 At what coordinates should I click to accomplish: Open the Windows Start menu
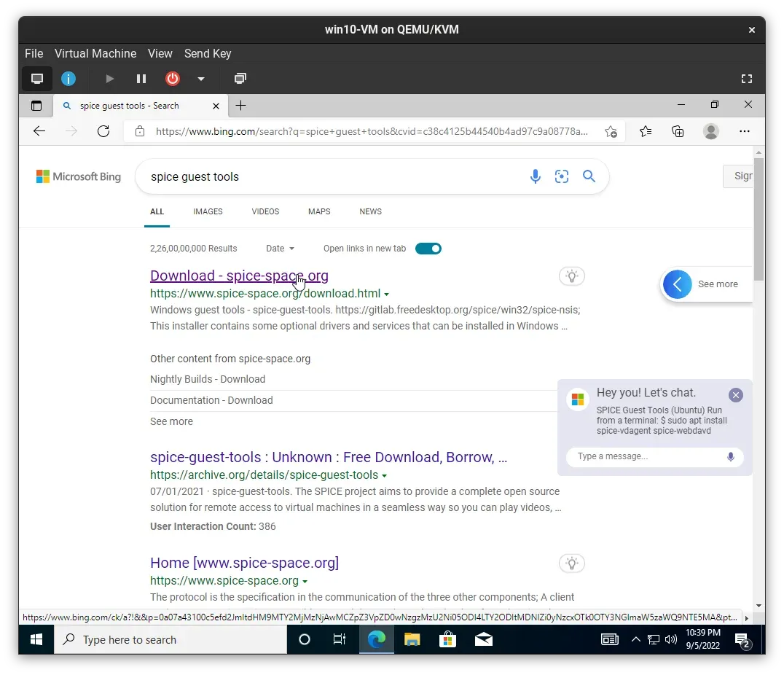click(x=36, y=639)
